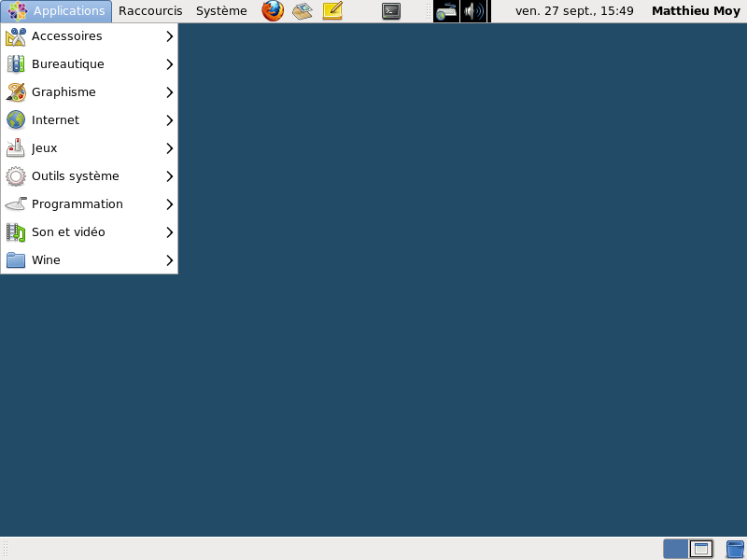Open the trash applet in bottom panel
The image size is (747, 560).
click(x=735, y=549)
